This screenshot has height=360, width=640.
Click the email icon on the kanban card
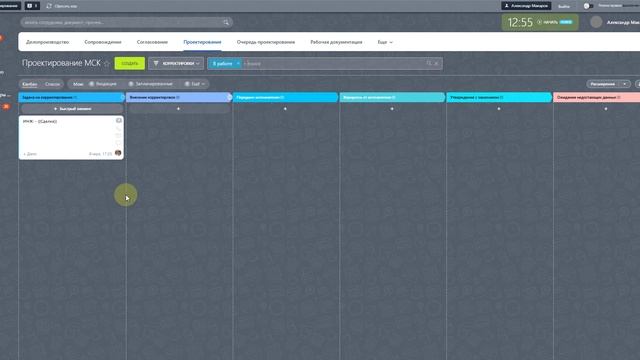(119, 136)
